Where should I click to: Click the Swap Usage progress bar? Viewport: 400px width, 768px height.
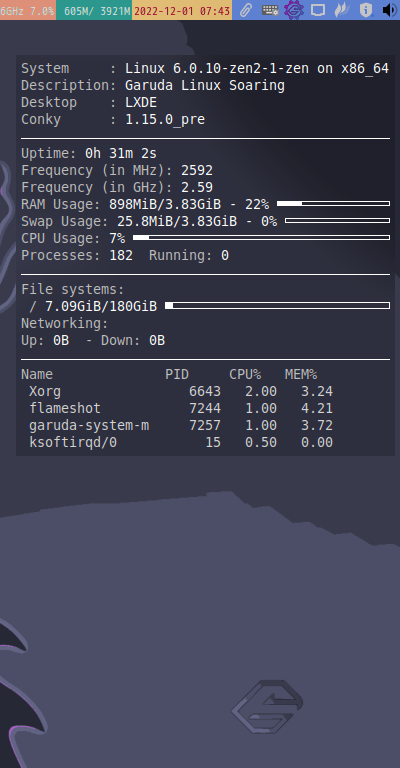(337, 220)
